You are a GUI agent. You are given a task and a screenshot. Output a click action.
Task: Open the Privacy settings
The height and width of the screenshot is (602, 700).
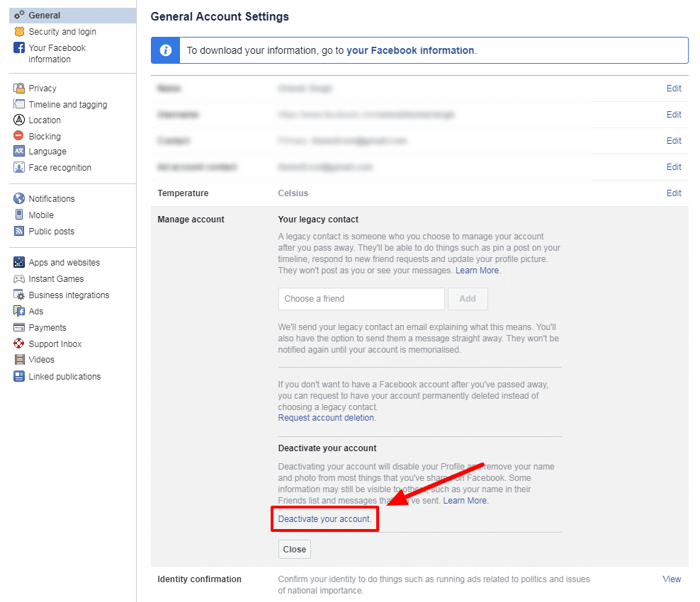point(43,89)
